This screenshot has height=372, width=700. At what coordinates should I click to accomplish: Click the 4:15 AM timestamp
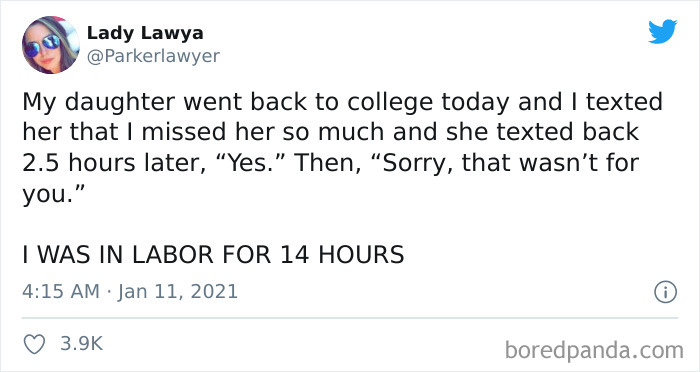click(61, 292)
